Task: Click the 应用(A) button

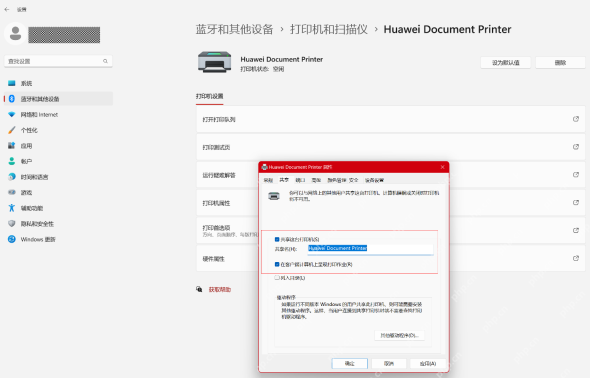Action: (x=428, y=363)
